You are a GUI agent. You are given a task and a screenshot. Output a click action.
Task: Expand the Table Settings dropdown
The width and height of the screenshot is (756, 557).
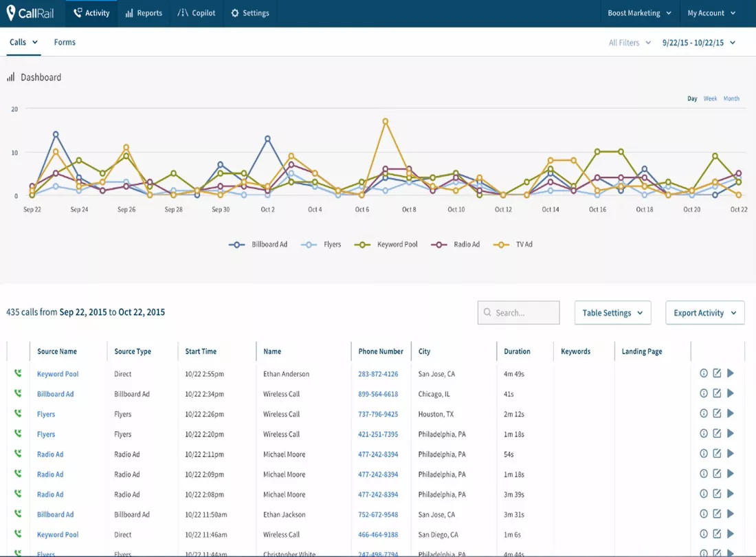(x=612, y=313)
